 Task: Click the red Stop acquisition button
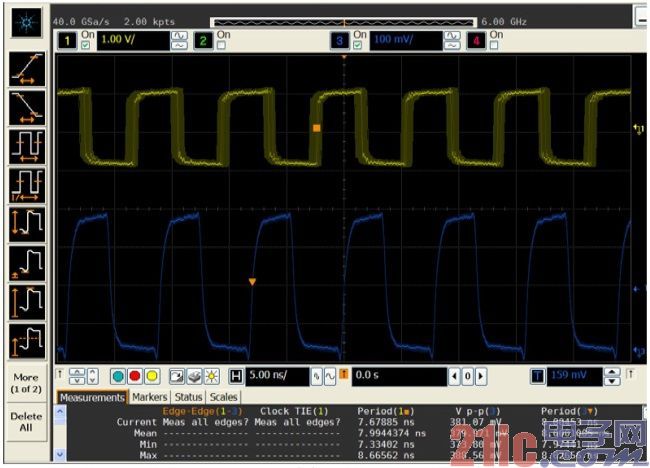[135, 376]
